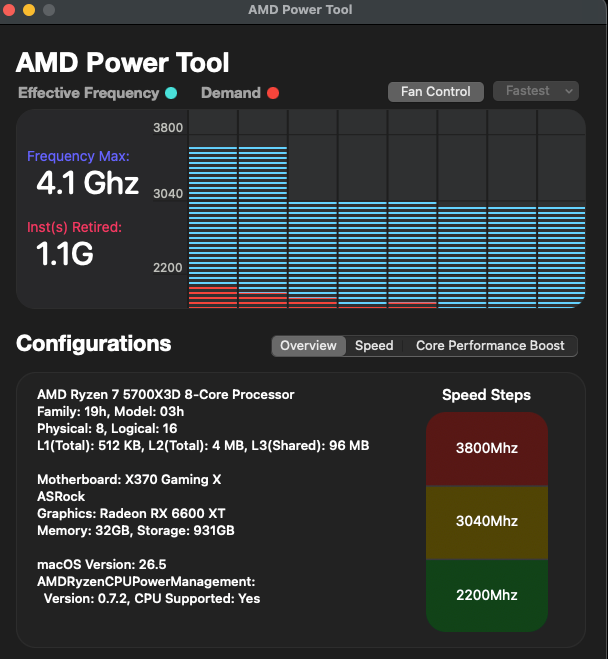The image size is (608, 659).
Task: Open the Core Performance Boost tab
Action: pos(490,345)
